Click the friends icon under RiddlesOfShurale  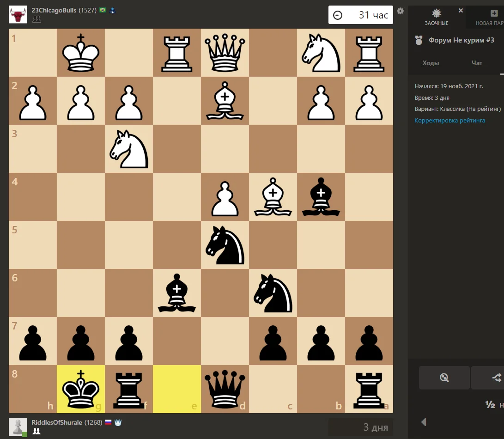pyautogui.click(x=36, y=431)
